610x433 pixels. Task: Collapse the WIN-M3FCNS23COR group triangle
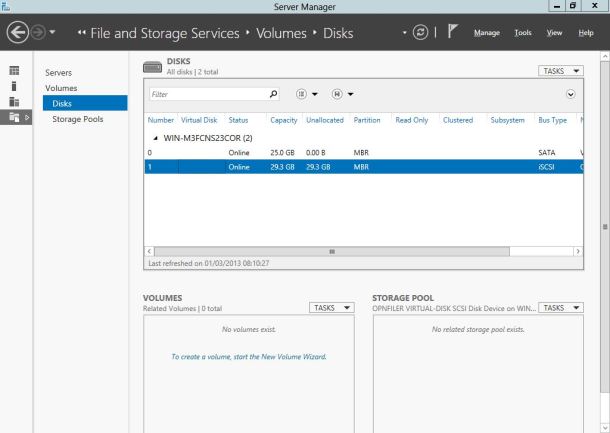point(156,138)
